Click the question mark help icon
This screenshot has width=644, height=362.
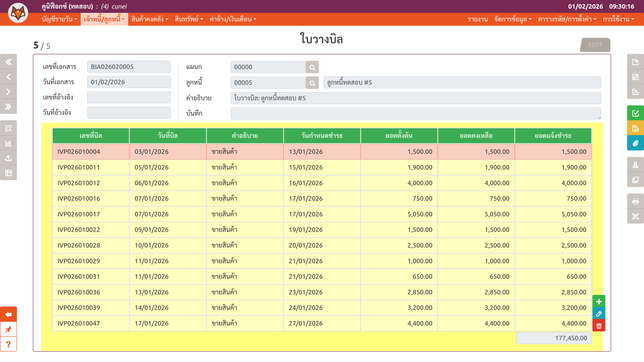tap(8, 344)
